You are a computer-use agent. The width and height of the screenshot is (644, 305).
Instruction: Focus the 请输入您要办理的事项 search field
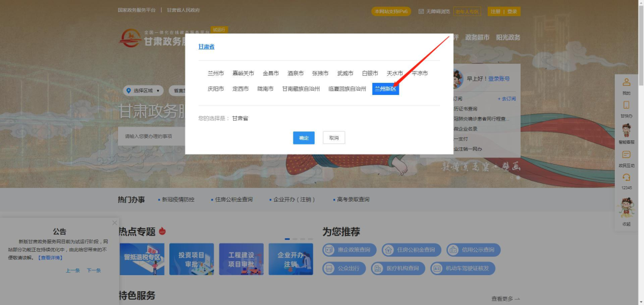tap(152, 136)
